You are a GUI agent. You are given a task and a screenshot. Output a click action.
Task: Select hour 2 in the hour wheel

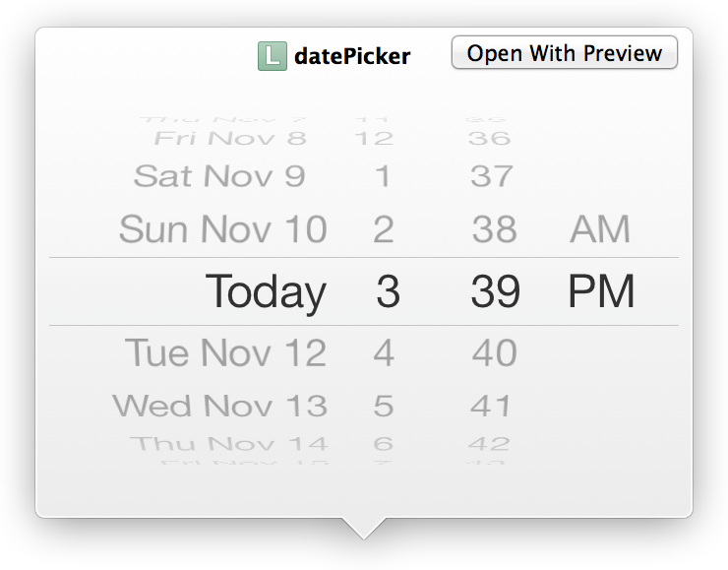point(384,229)
